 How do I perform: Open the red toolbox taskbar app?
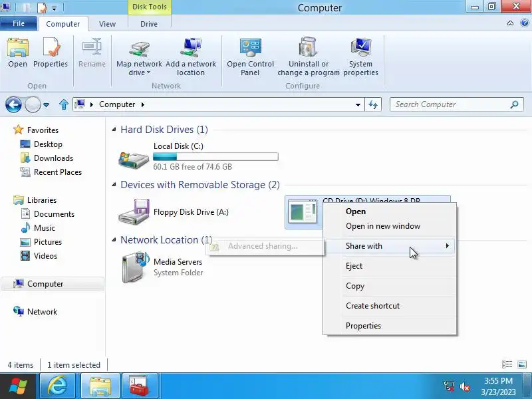pos(140,386)
